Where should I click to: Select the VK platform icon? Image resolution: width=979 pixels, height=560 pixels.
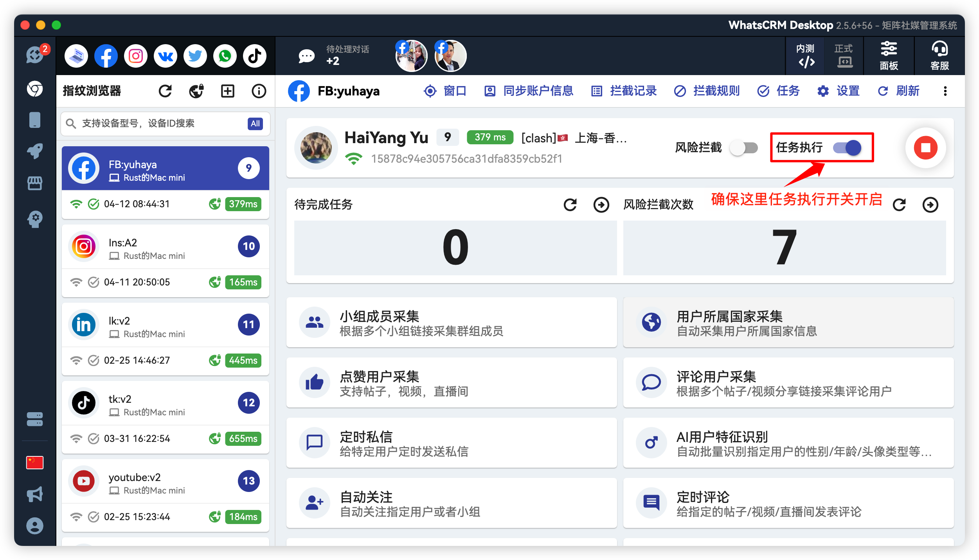point(166,56)
